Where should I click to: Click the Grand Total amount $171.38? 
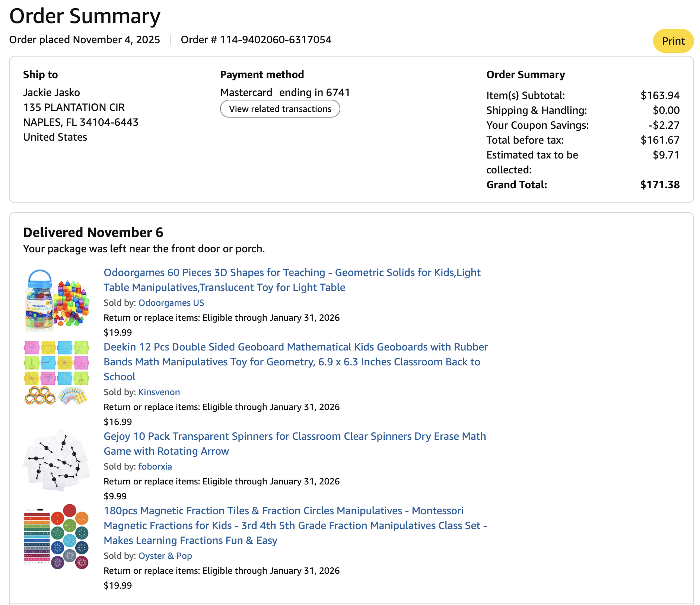click(x=659, y=185)
